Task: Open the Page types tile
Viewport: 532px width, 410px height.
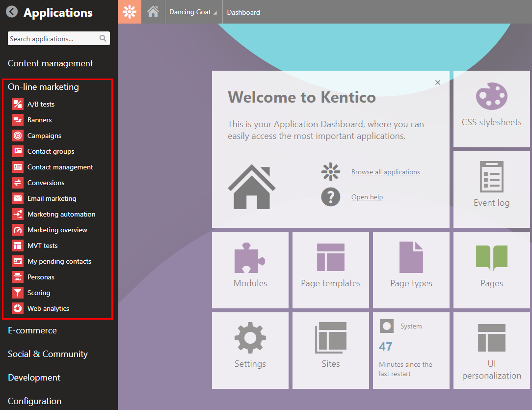Action: click(411, 270)
